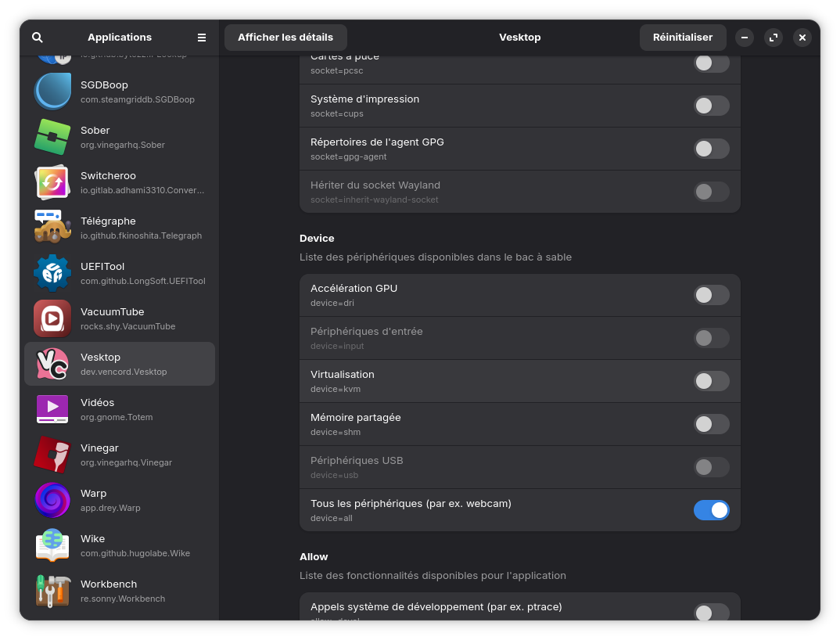The image size is (840, 640).
Task: Open the hamburger menu in sidebar header
Action: 202,38
